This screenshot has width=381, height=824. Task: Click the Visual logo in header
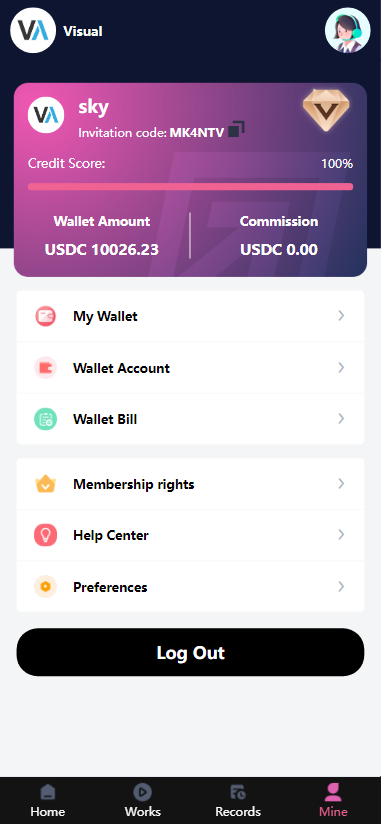click(33, 30)
